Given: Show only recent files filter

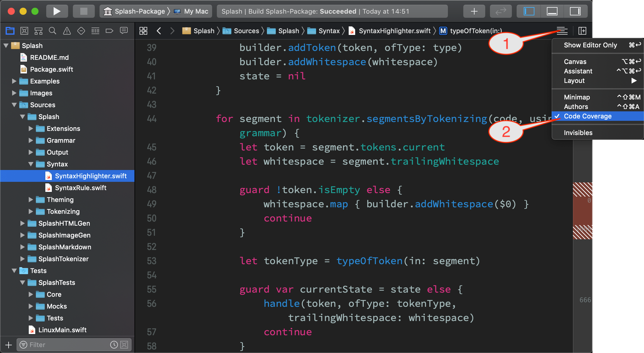Looking at the screenshot, I should [x=114, y=345].
